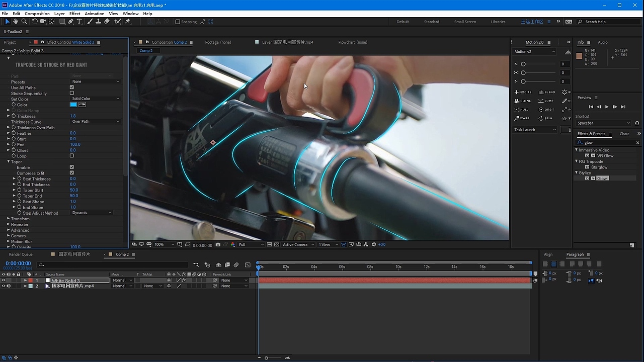Click the Search Help input field
This screenshot has height=362, width=644.
[609, 22]
